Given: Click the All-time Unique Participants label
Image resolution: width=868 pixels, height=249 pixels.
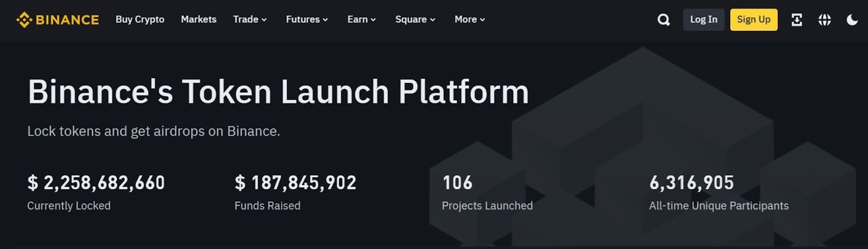Looking at the screenshot, I should click(x=719, y=206).
